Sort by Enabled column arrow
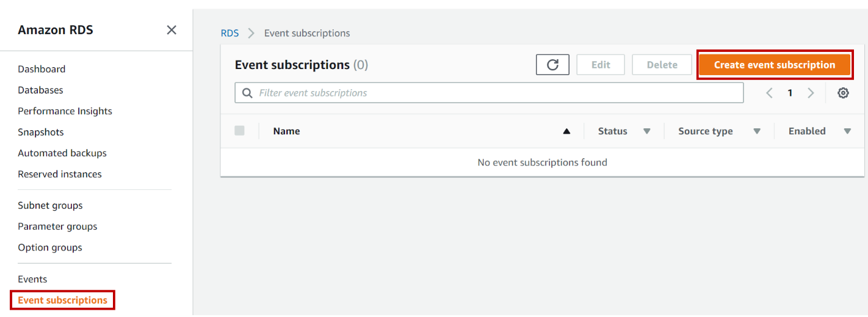The image size is (868, 317). 847,131
